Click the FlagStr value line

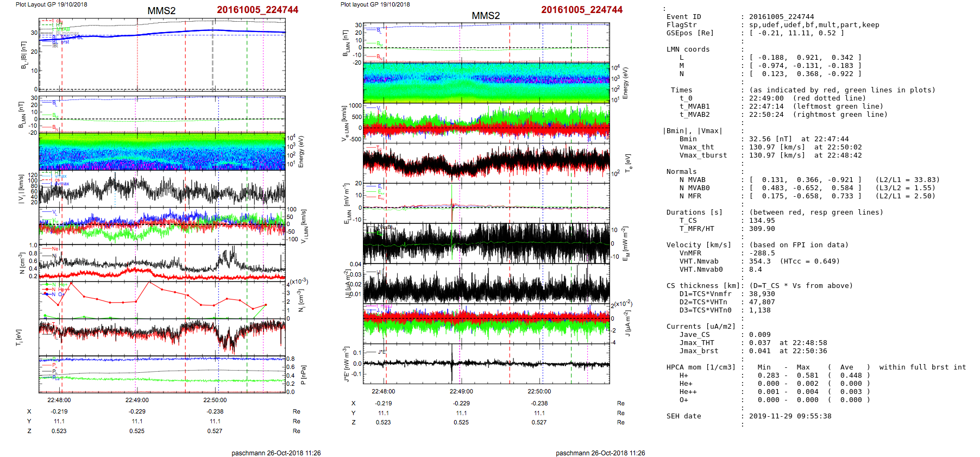pos(814,25)
